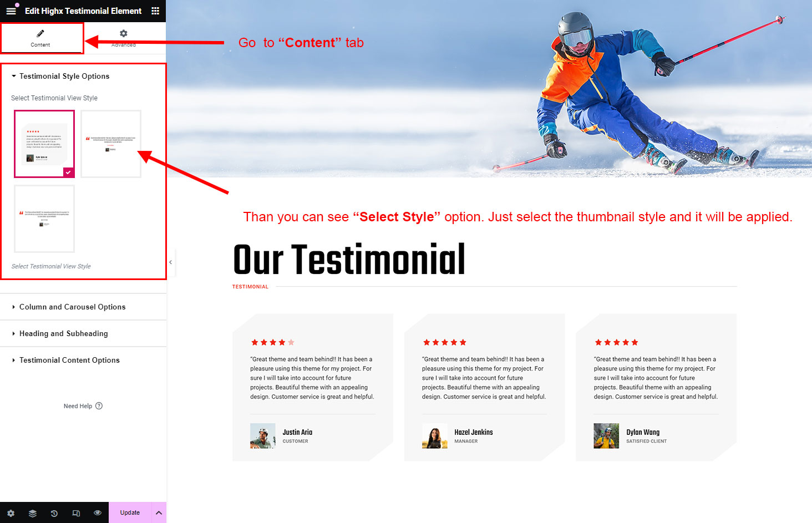The image size is (812, 523).
Task: Select the first testimonial view style thumbnail
Action: (x=44, y=144)
